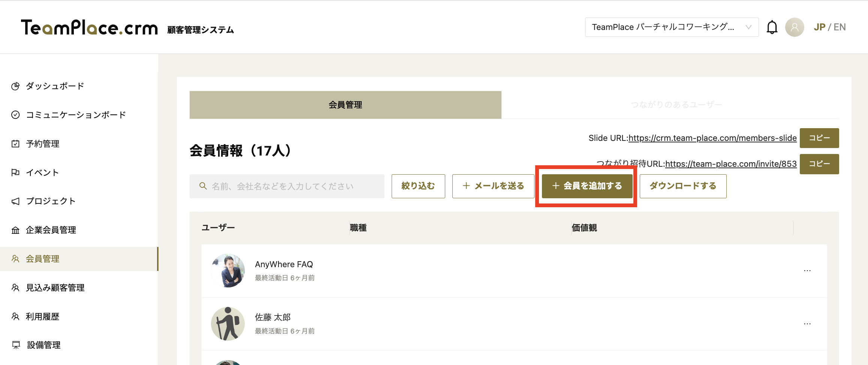Copy the つながり招待 URL
Viewport: 868px width, 365px height.
tap(819, 164)
